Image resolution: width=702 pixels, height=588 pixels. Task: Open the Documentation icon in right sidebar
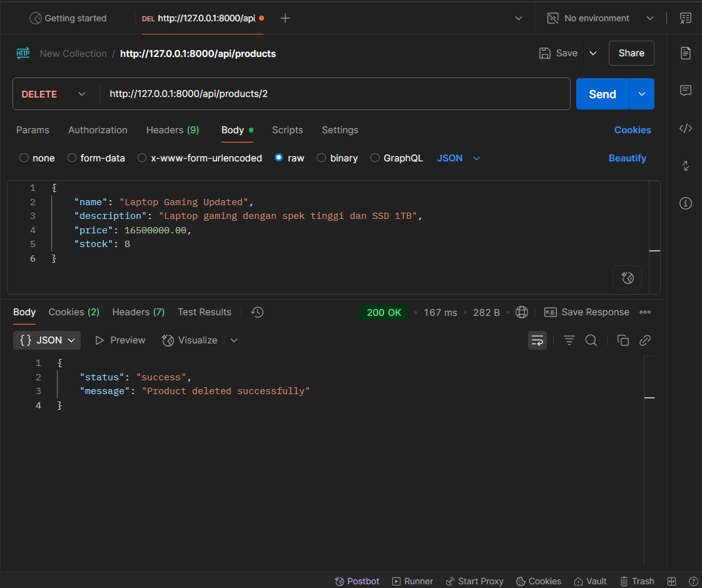(686, 53)
